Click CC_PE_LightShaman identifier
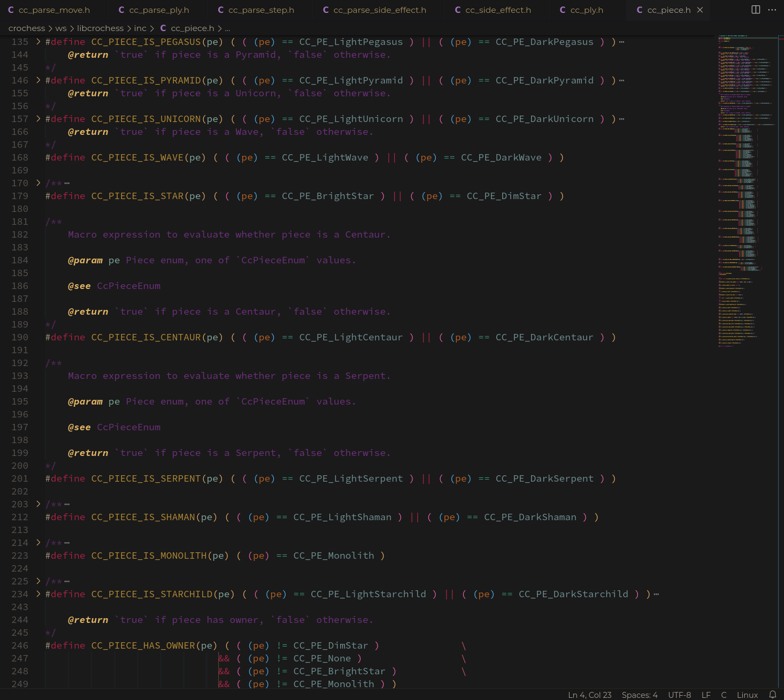This screenshot has width=784, height=700. point(342,517)
